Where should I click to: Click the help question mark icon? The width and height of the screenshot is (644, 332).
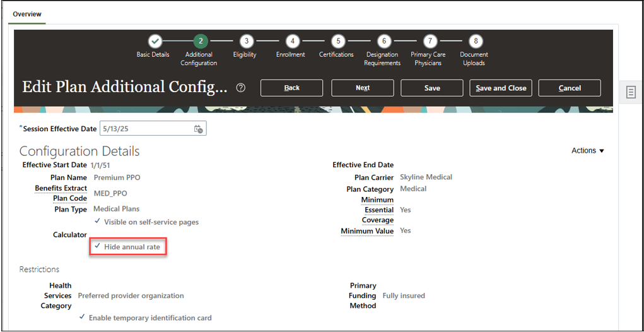click(x=241, y=88)
